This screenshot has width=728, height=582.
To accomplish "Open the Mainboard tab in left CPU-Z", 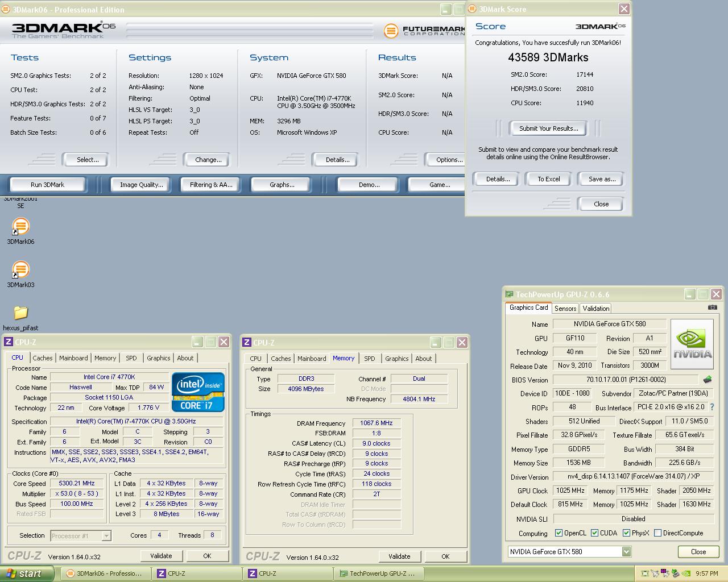I will pyautogui.click(x=73, y=358).
